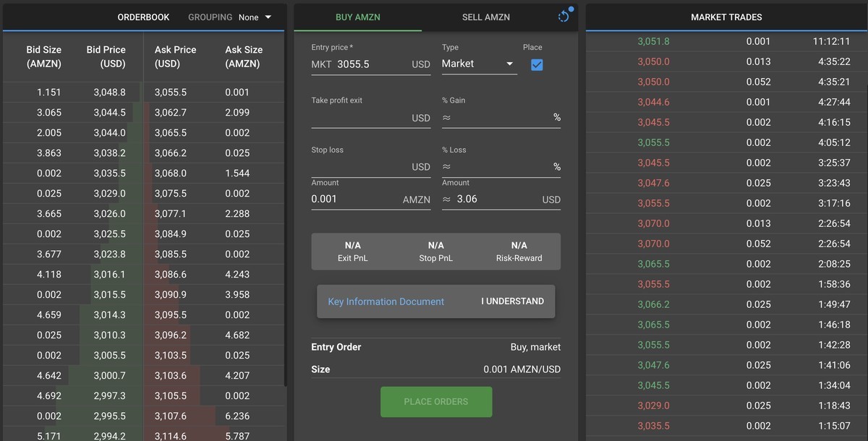
Task: Select ask price 3,068.0
Action: (x=170, y=174)
